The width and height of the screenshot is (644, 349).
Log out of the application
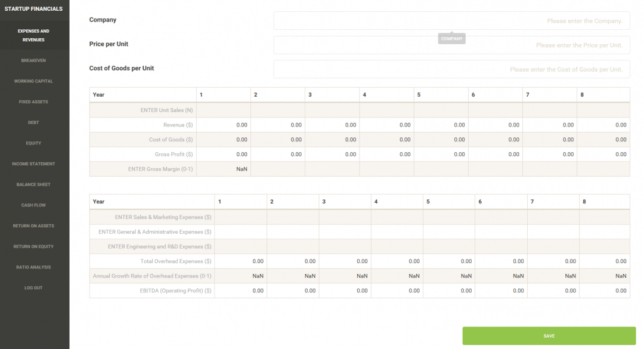pos(33,288)
